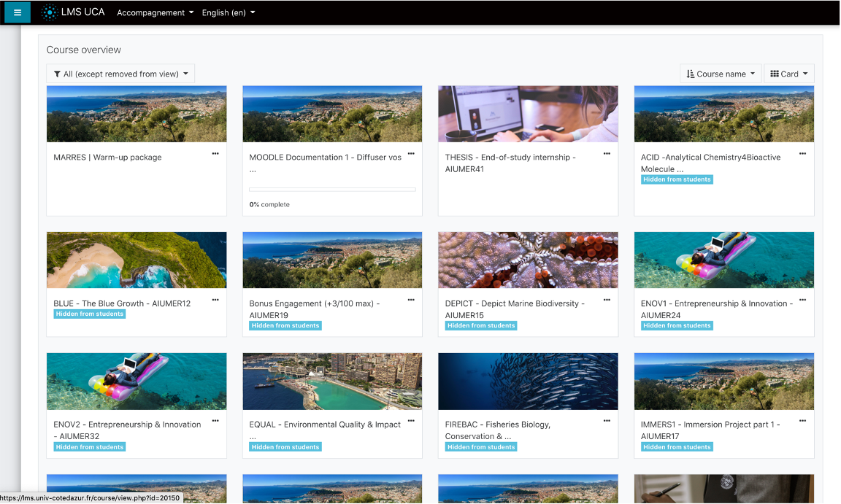Image resolution: width=841 pixels, height=504 pixels.
Task: Open Bonus Engagement (+3/100 max) course
Action: [315, 309]
